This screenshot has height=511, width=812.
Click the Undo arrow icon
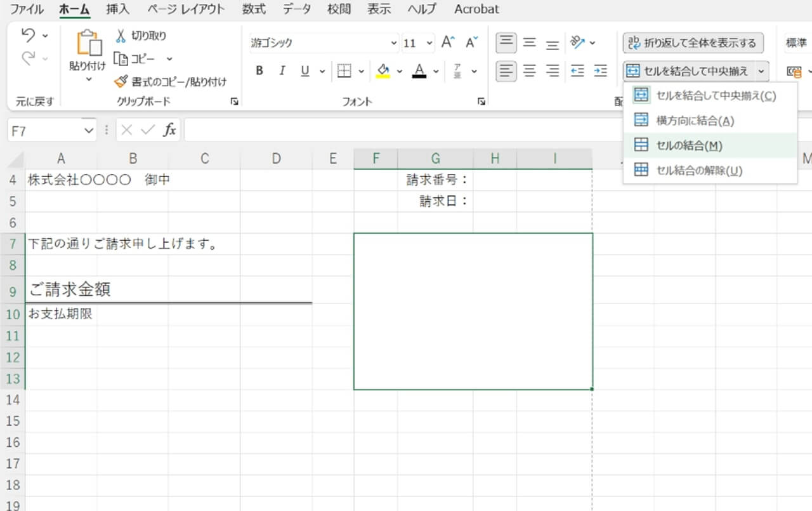click(29, 36)
